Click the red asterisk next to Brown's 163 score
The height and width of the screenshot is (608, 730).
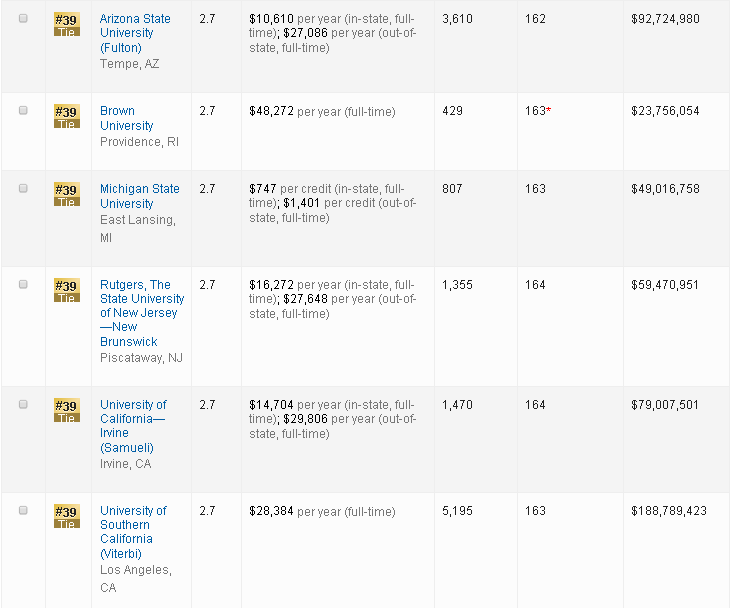pyautogui.click(x=549, y=111)
